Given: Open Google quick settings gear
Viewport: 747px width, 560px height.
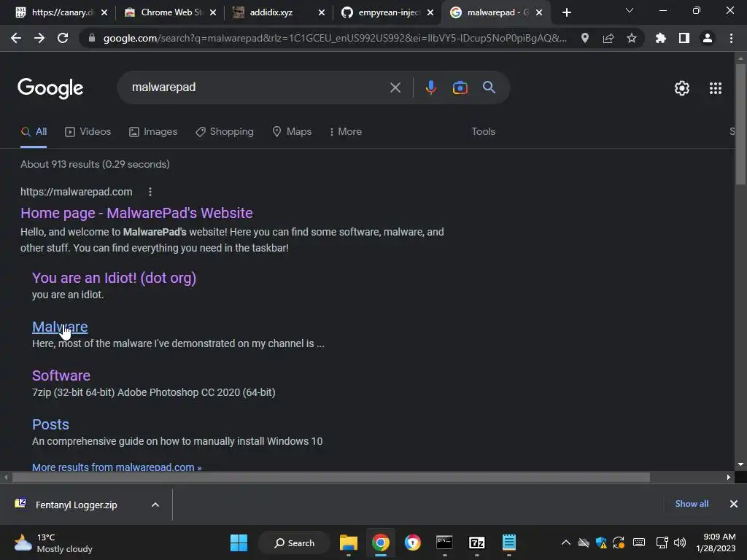Looking at the screenshot, I should (x=682, y=88).
